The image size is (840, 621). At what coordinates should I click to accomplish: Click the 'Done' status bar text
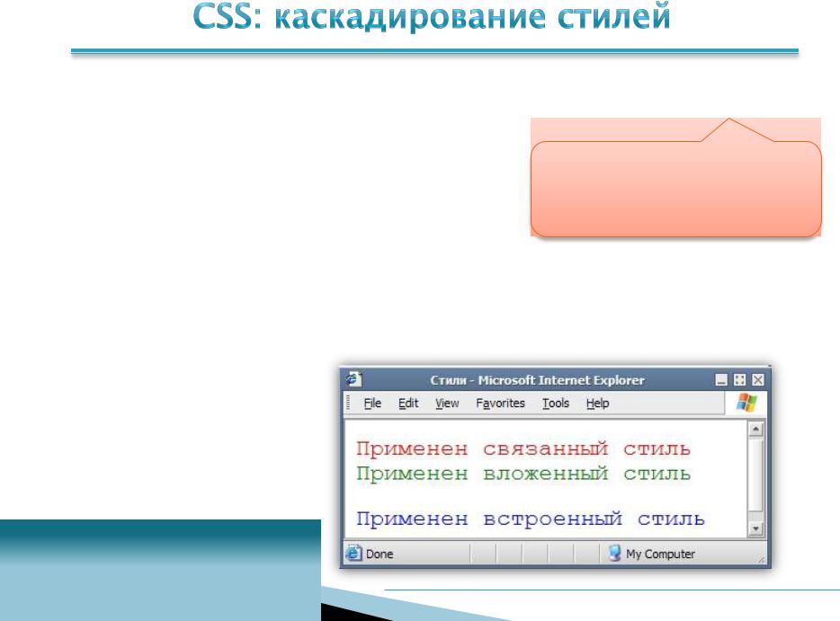click(x=380, y=554)
